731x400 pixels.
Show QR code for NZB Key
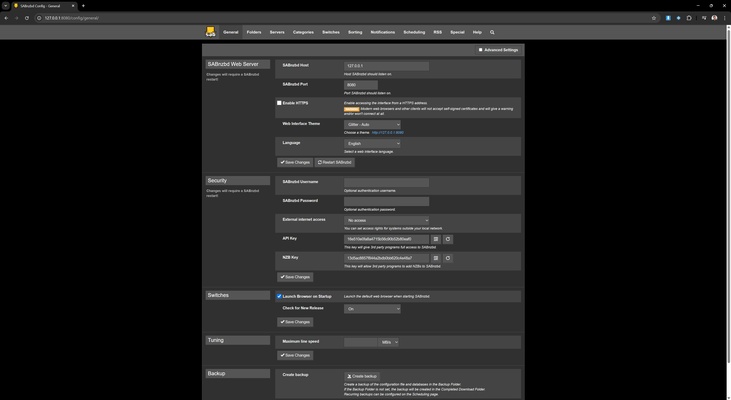point(435,258)
